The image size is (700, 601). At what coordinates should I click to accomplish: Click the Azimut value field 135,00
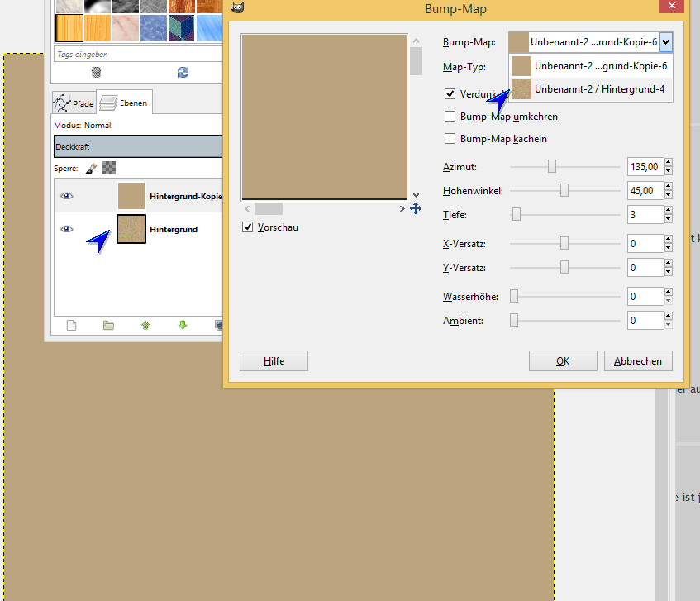645,166
